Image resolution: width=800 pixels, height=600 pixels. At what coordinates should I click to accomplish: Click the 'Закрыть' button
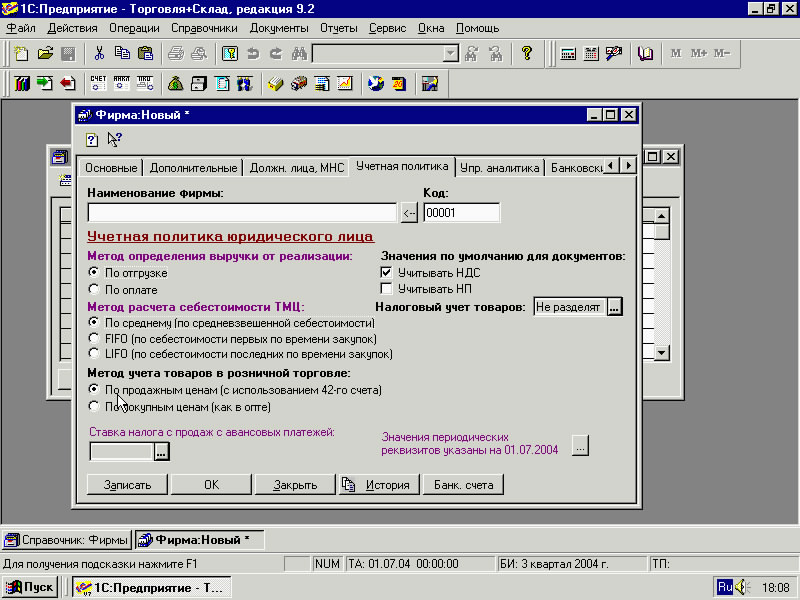pos(295,485)
